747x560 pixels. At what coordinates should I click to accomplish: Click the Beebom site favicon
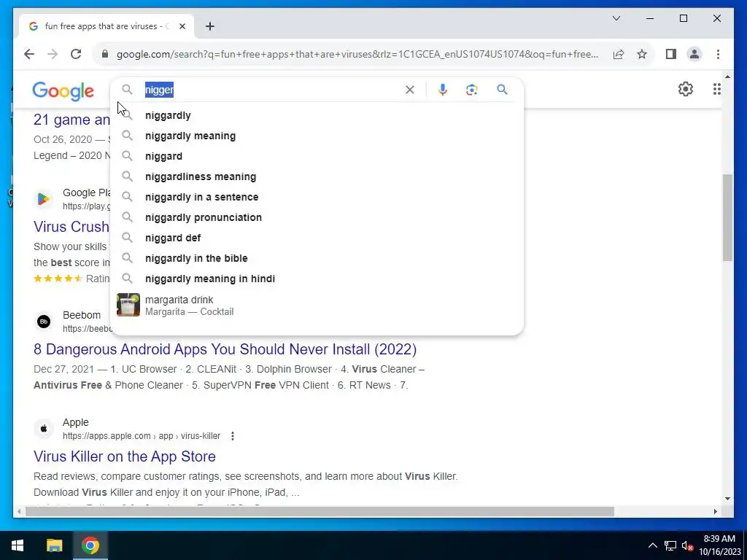point(43,322)
